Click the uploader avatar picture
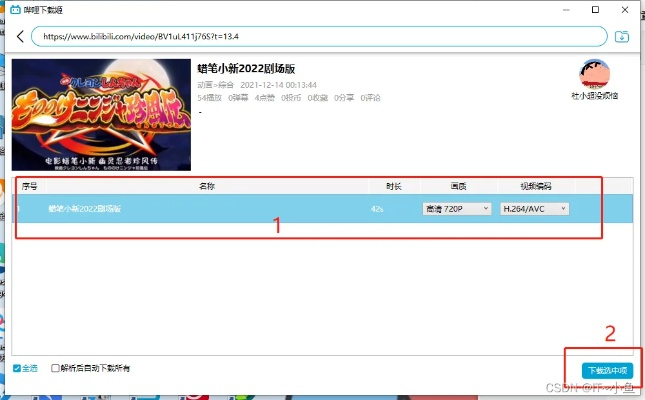This screenshot has width=645, height=400. (x=594, y=74)
